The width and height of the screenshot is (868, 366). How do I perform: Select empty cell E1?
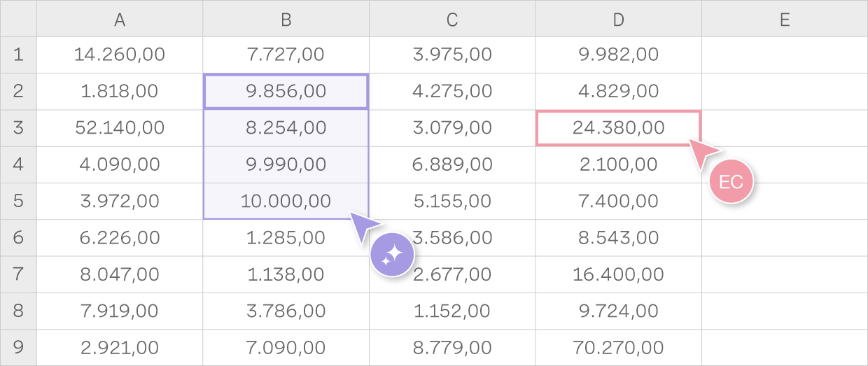784,55
